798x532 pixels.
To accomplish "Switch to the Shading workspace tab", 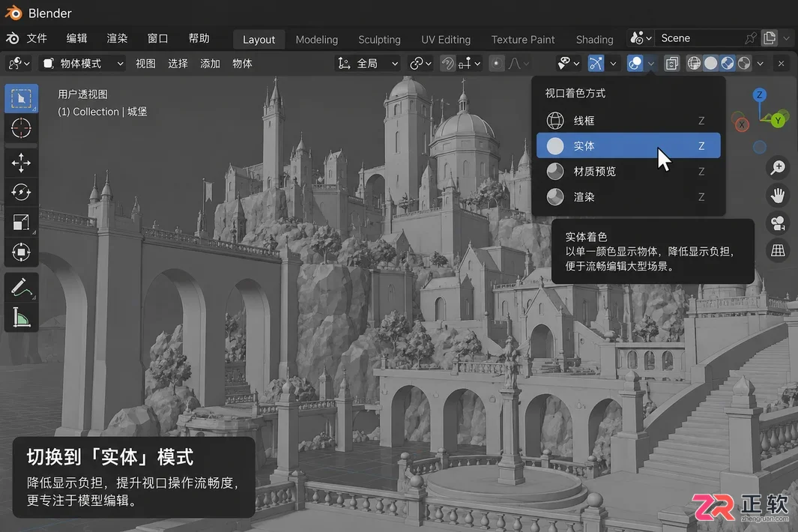I will [594, 39].
